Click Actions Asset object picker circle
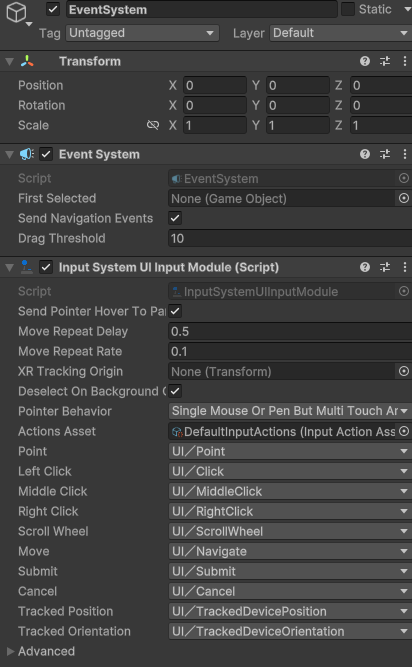 coord(403,431)
